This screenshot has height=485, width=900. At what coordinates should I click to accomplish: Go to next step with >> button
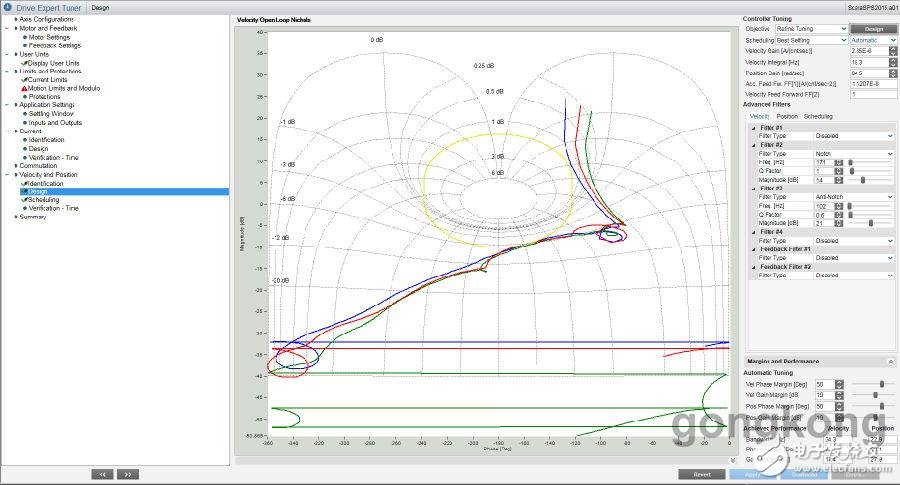point(128,473)
